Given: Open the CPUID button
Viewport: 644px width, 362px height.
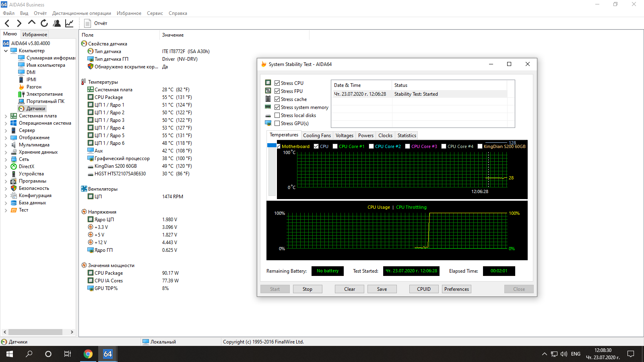Looking at the screenshot, I should coord(424,289).
